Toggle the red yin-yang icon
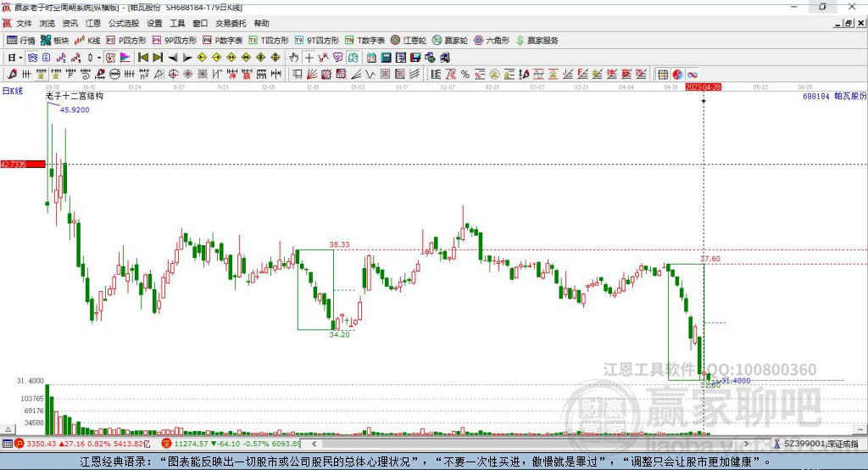The height and width of the screenshot is (470, 868). point(677,75)
